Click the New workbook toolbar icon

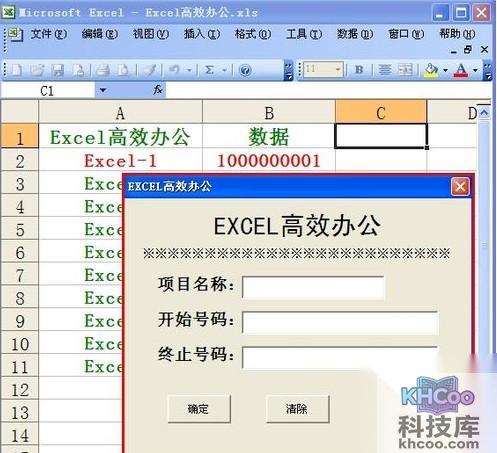point(17,70)
